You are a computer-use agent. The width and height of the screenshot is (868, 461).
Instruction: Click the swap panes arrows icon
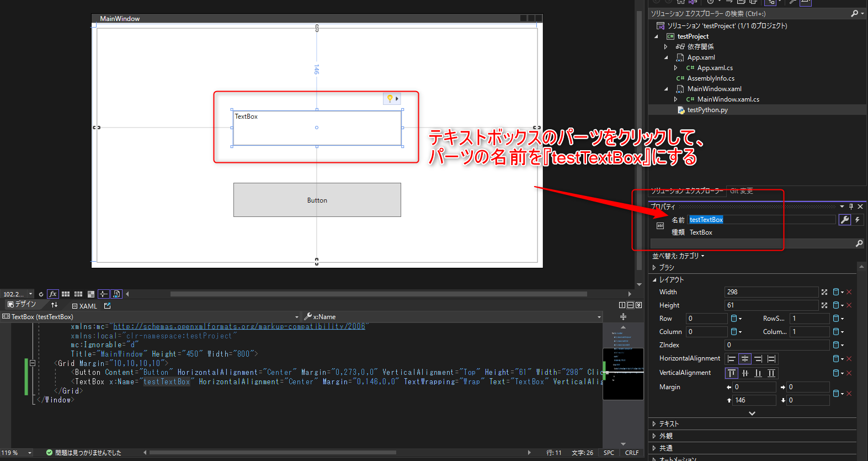54,305
